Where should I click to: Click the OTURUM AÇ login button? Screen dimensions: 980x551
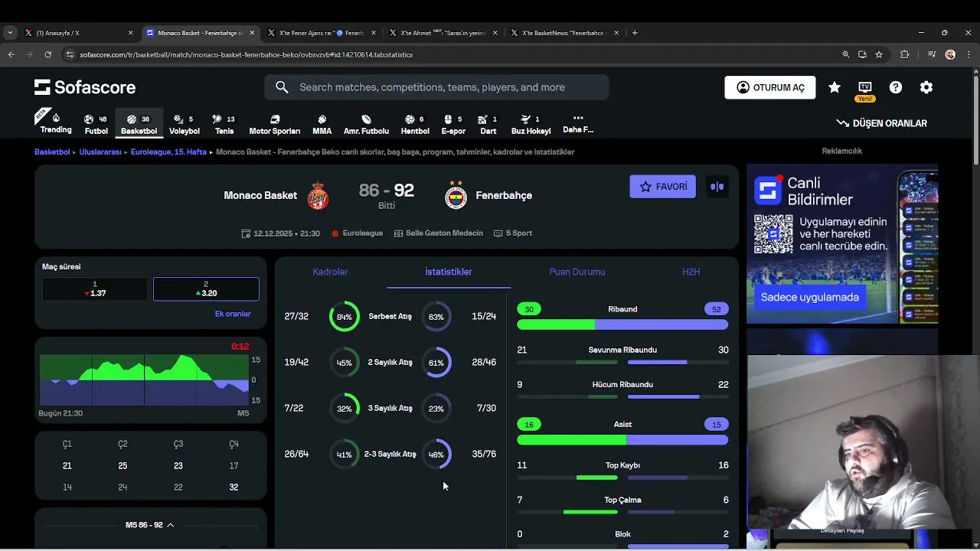[769, 87]
